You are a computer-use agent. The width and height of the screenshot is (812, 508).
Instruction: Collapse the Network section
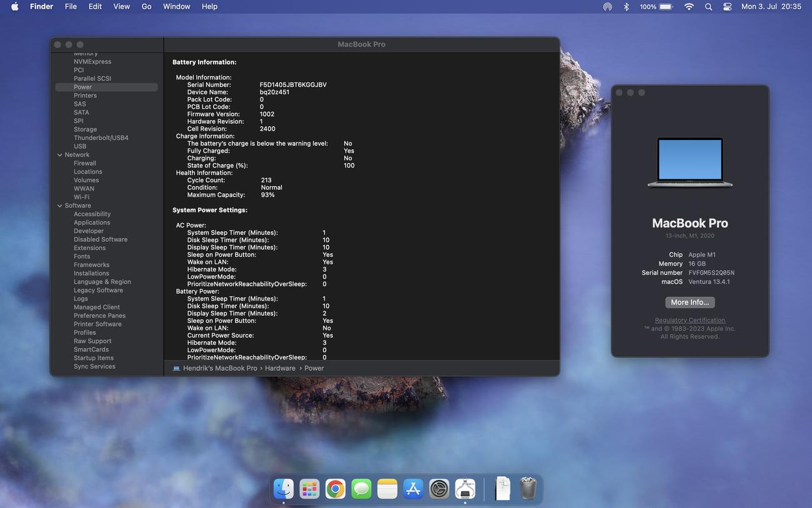click(60, 155)
